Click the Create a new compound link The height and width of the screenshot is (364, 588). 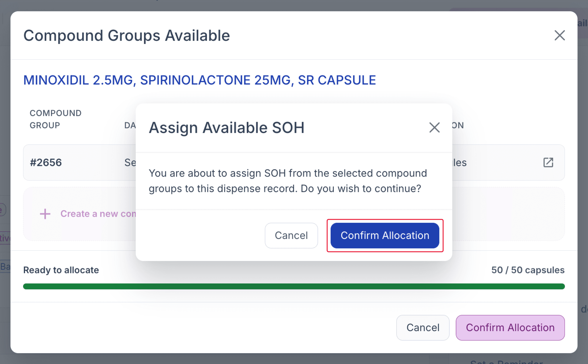[98, 214]
